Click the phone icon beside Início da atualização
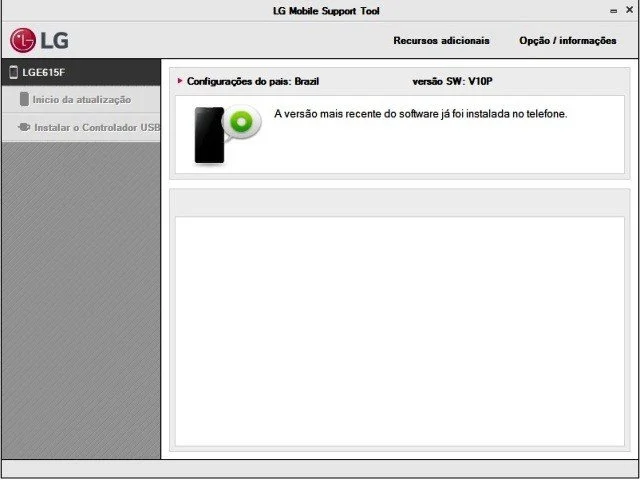Image resolution: width=640 pixels, height=480 pixels. 24,99
